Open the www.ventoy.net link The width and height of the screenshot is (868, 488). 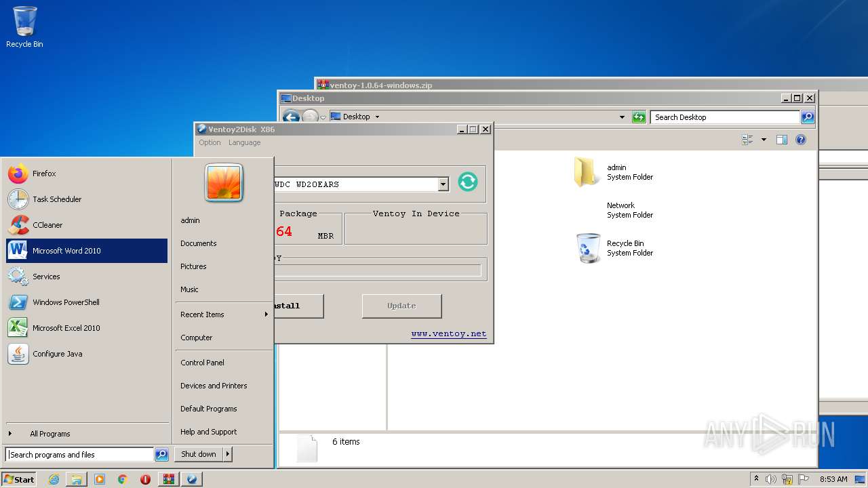coord(448,333)
